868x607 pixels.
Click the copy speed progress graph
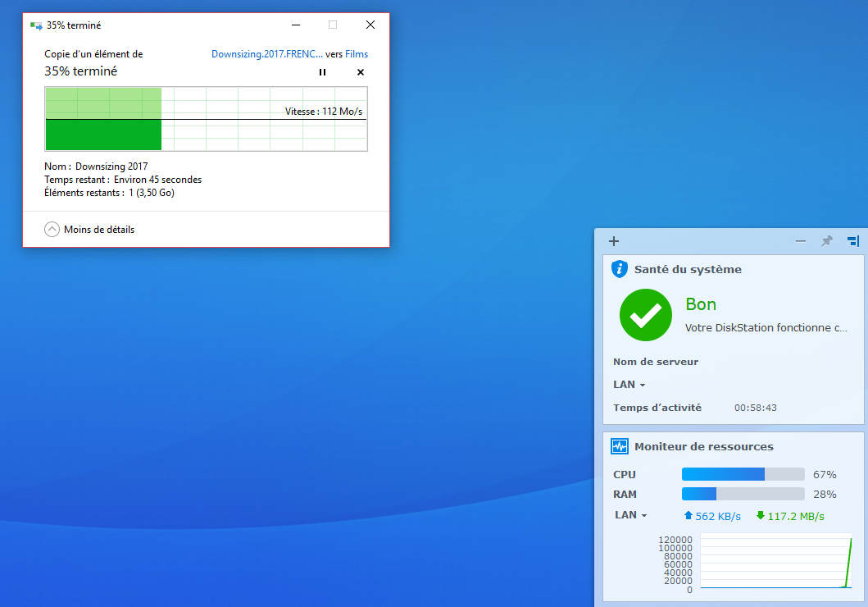point(206,119)
